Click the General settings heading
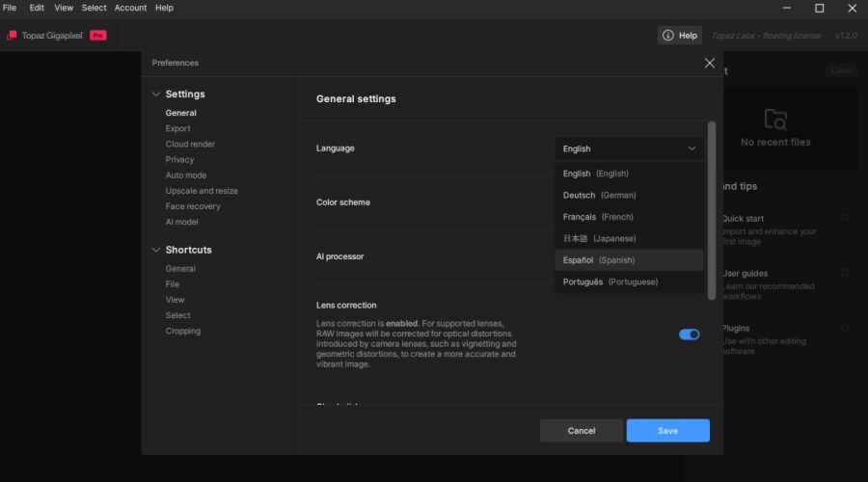This screenshot has height=482, width=868. click(x=356, y=99)
